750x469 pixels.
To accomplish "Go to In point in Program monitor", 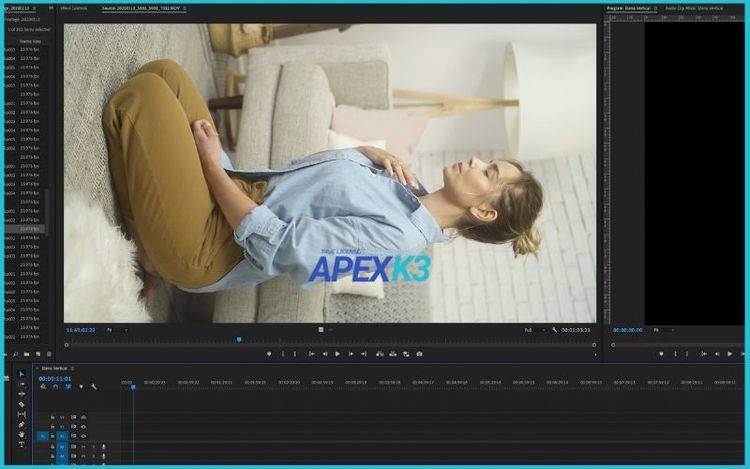I will pos(704,354).
